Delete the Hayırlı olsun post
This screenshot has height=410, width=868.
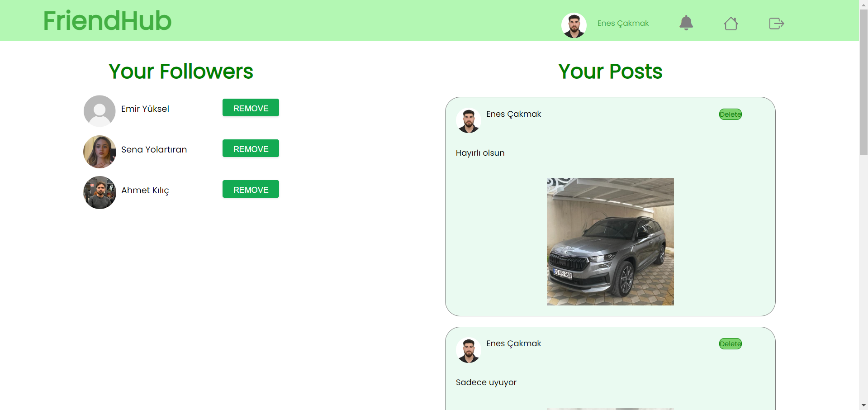(x=730, y=114)
